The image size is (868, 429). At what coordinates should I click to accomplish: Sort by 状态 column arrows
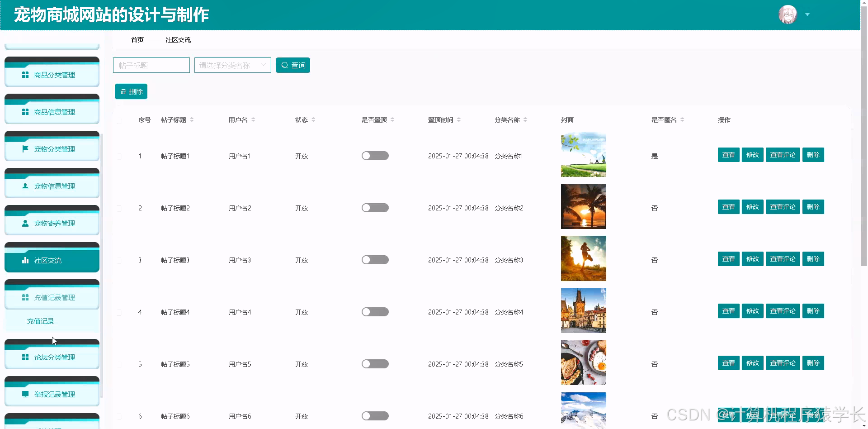coord(313,120)
